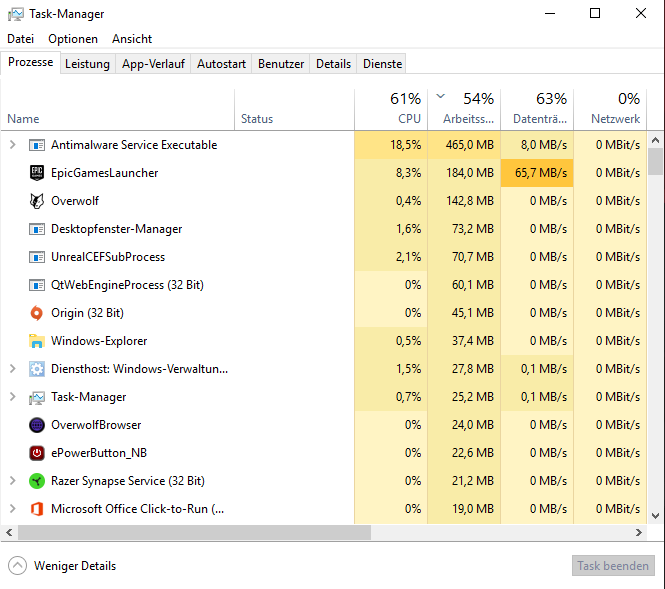Minimize the Task-Manager window
Screen dimensions: 665x589
point(550,14)
